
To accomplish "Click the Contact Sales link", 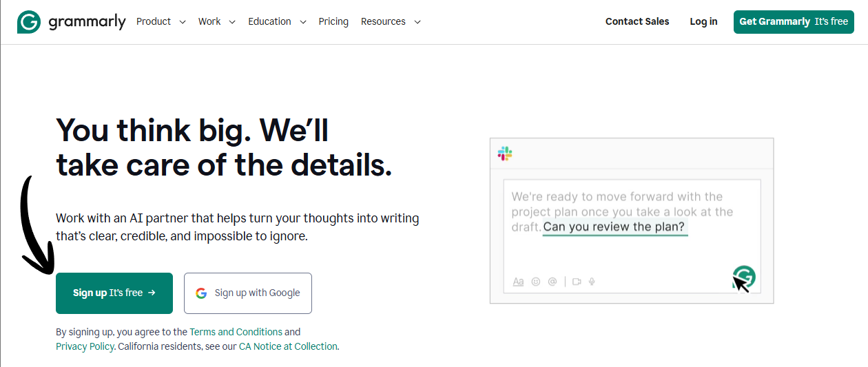I will pos(637,21).
